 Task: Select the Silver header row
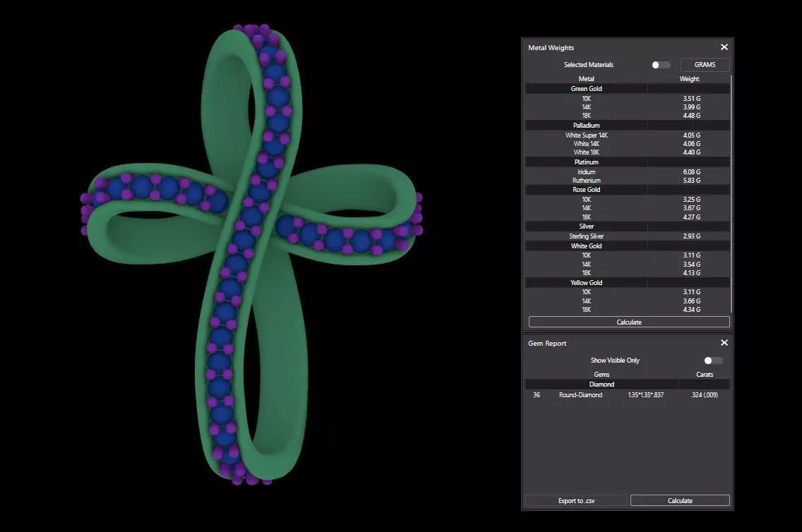tap(628, 226)
